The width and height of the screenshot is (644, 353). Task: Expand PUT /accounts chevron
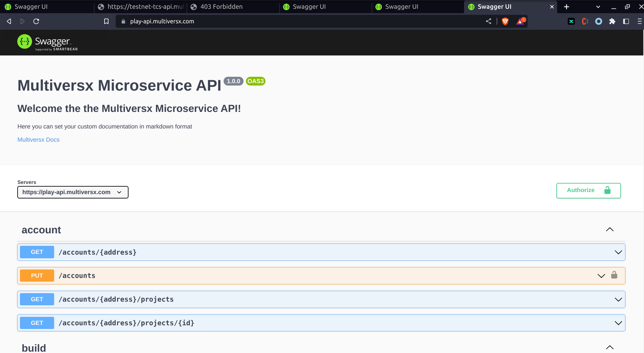click(601, 276)
